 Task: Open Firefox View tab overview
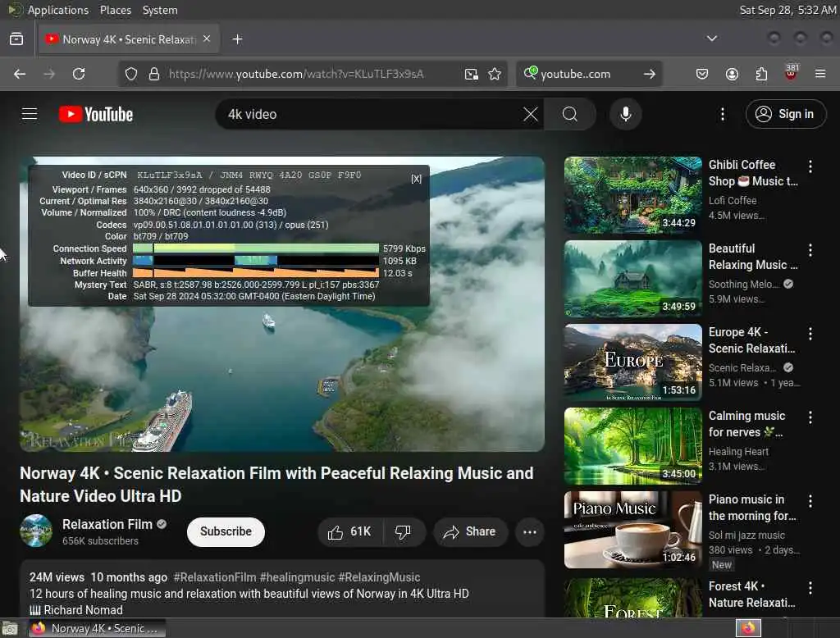tap(16, 39)
